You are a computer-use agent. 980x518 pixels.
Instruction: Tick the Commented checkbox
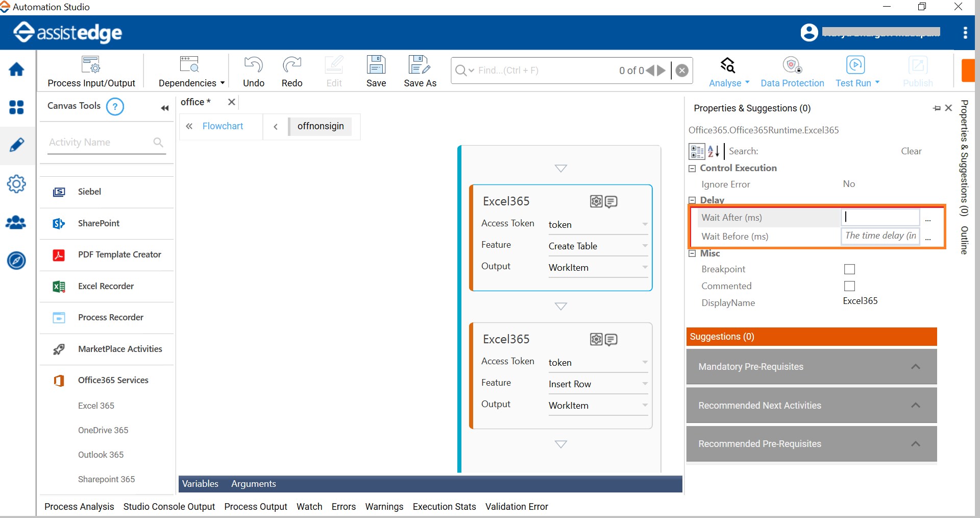click(849, 286)
